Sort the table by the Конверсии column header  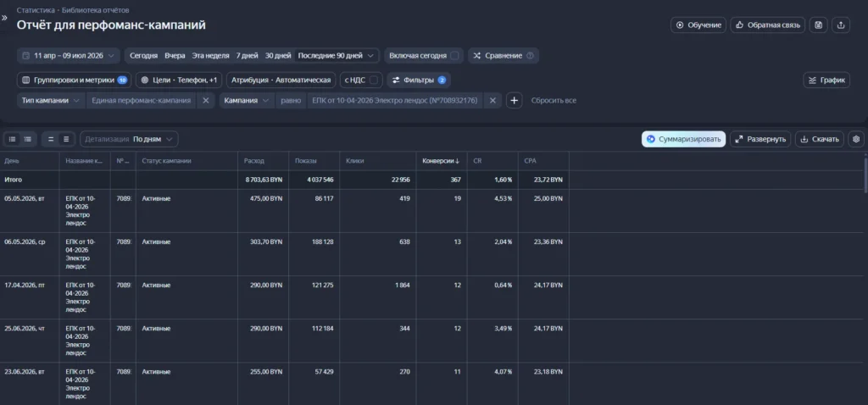tap(441, 161)
